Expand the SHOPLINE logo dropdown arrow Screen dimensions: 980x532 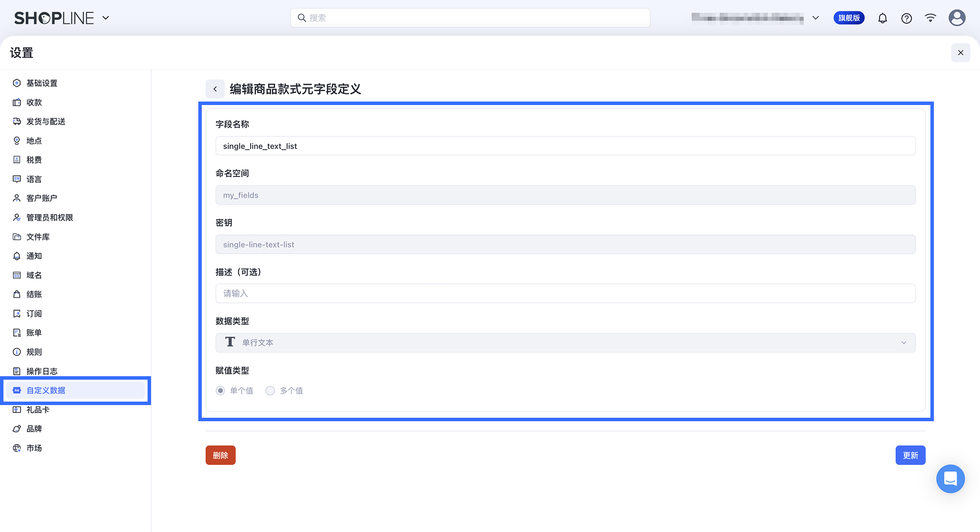(x=105, y=18)
